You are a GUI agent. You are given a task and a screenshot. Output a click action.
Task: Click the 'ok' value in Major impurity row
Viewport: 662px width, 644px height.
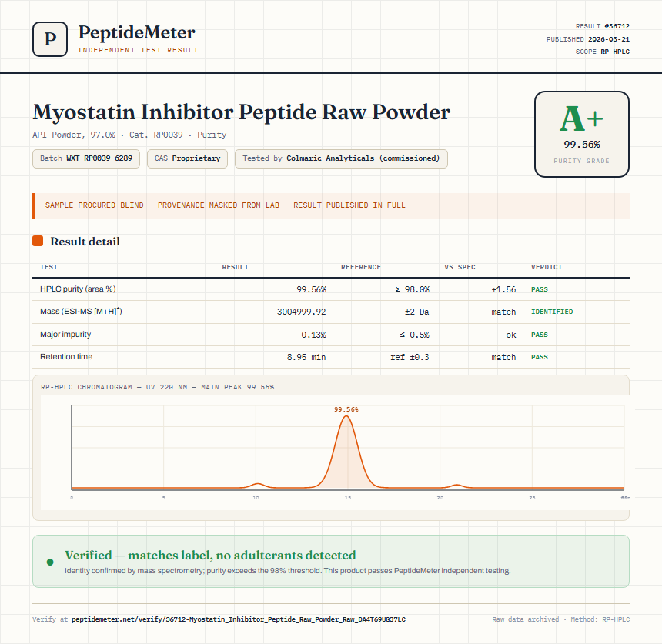click(511, 335)
